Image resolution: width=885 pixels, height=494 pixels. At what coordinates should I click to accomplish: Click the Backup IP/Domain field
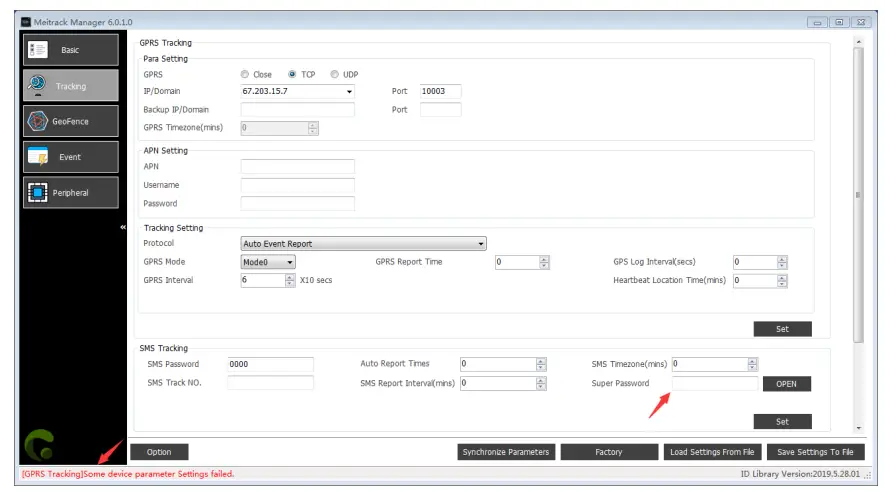[x=297, y=110]
